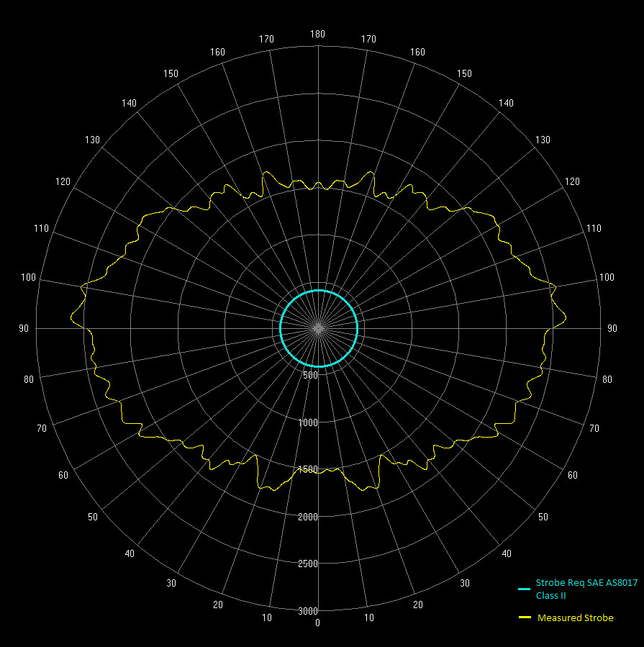Click the Strobe Req SAE AS8017 legend text
Image resolution: width=644 pixels, height=647 pixels.
click(x=586, y=589)
